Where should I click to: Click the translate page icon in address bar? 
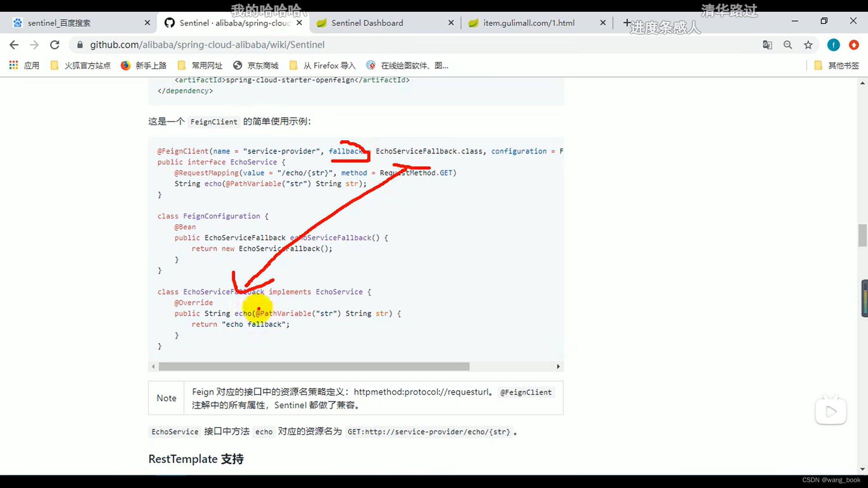(767, 45)
